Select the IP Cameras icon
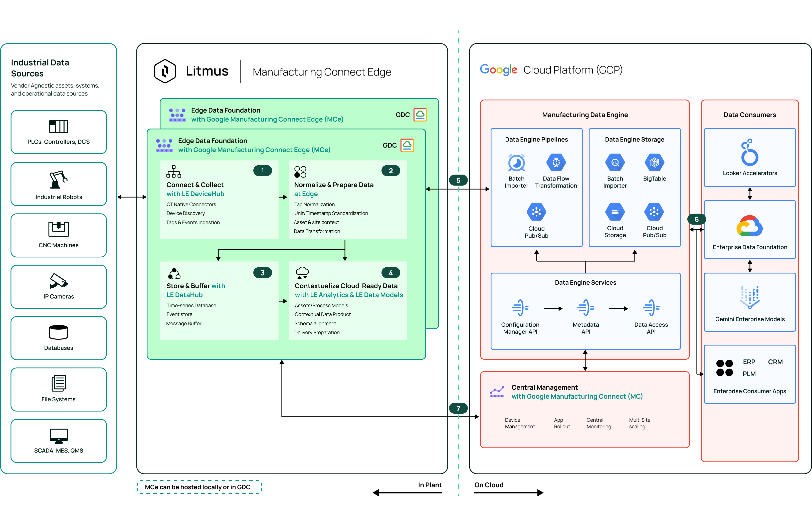812x527 pixels. coord(58,281)
